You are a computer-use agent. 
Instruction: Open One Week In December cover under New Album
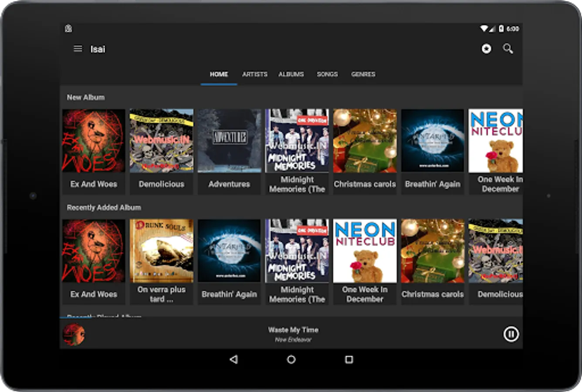click(x=496, y=141)
